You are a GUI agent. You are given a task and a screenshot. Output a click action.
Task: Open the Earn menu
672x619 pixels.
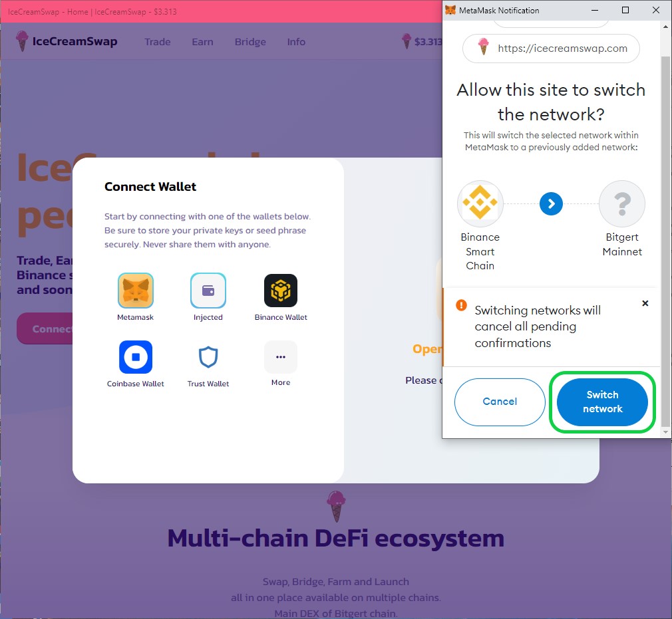[202, 42]
